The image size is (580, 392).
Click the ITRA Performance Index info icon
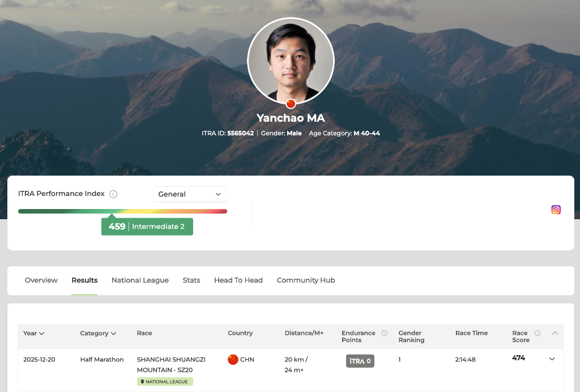point(113,194)
